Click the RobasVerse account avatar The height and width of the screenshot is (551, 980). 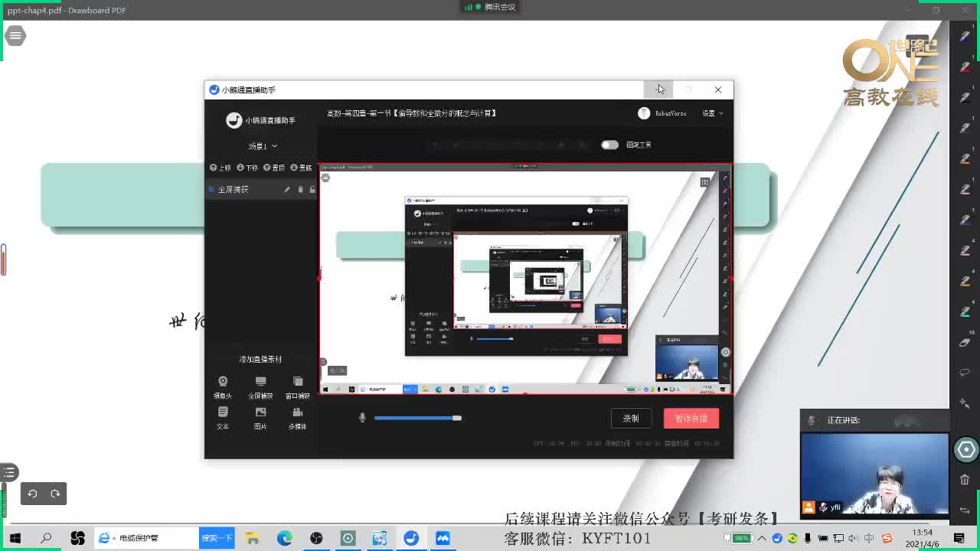pos(644,113)
